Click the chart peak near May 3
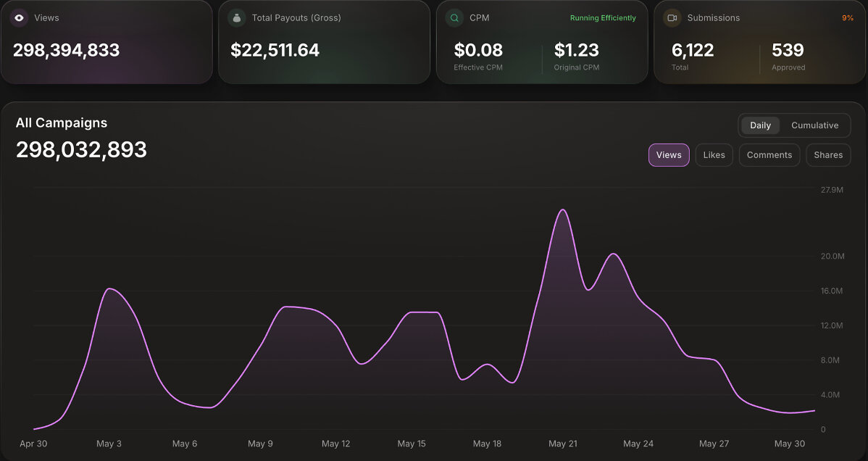 point(109,288)
